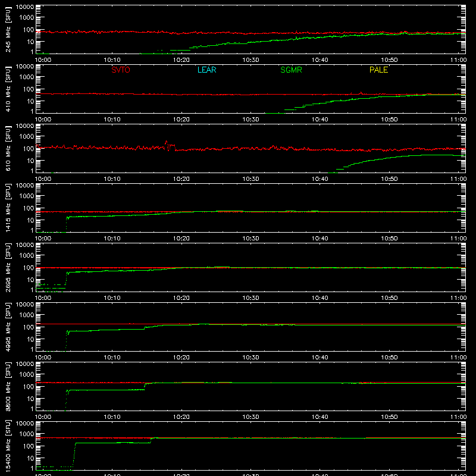This screenshot has height=476, width=476.
Task: Click the 10 label on 15400 MHz axis
Action: coord(30,458)
